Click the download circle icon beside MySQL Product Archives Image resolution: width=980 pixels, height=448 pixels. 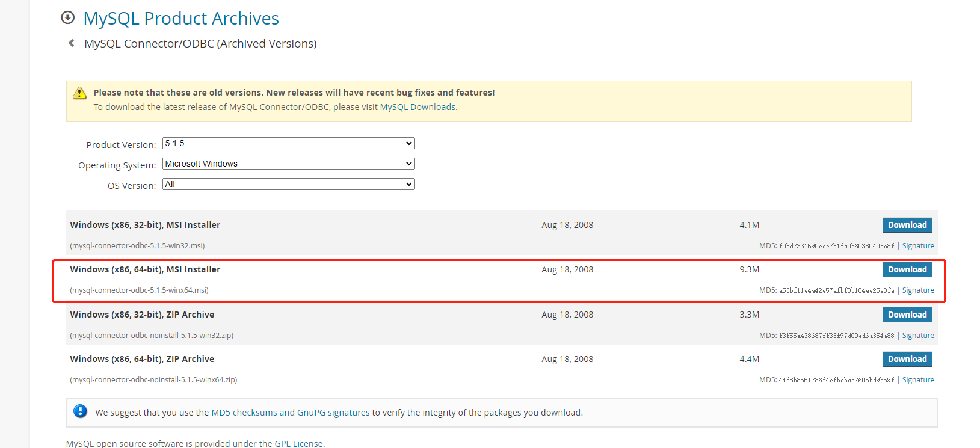click(68, 18)
